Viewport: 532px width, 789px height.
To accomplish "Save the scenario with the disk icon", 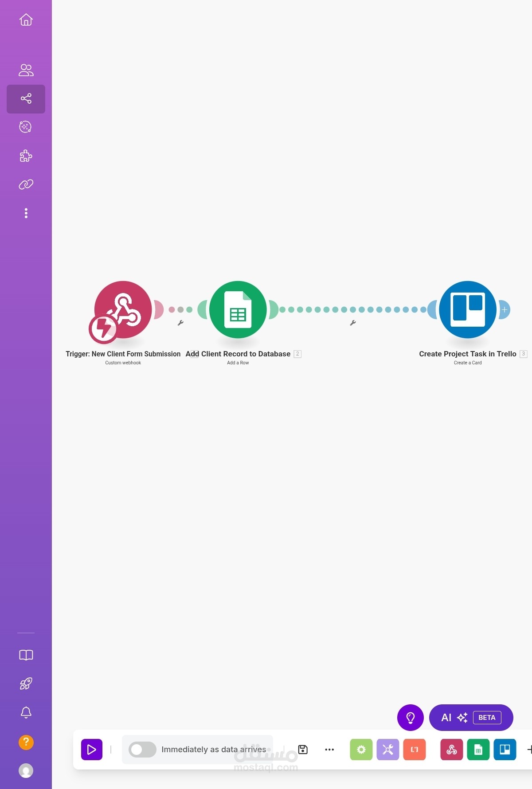I will coord(303,750).
